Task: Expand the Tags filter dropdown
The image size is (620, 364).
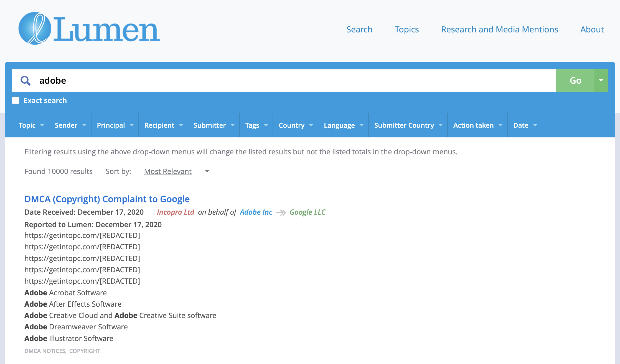Action: coord(256,125)
